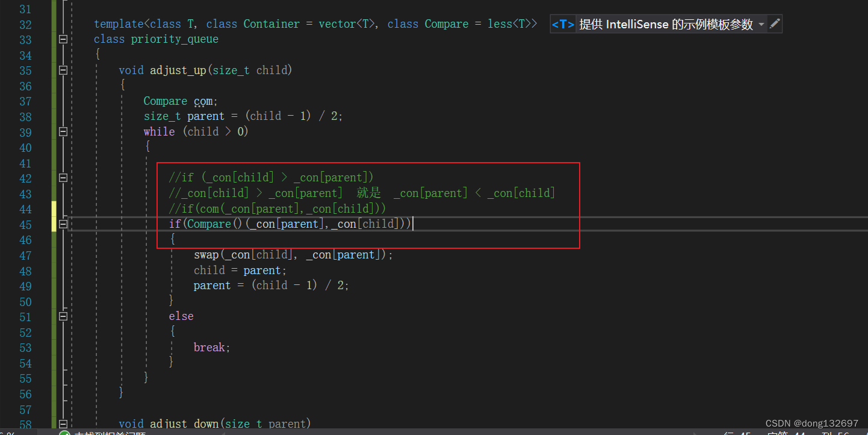Click the 'com' variable with squiggle underline
The width and height of the screenshot is (868, 435).
tap(203, 101)
